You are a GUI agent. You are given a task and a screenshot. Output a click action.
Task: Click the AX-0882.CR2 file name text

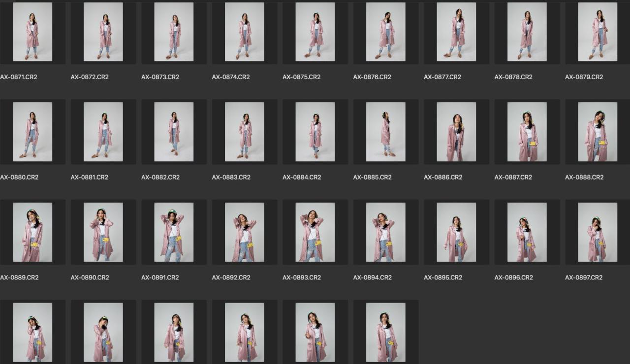coord(160,177)
